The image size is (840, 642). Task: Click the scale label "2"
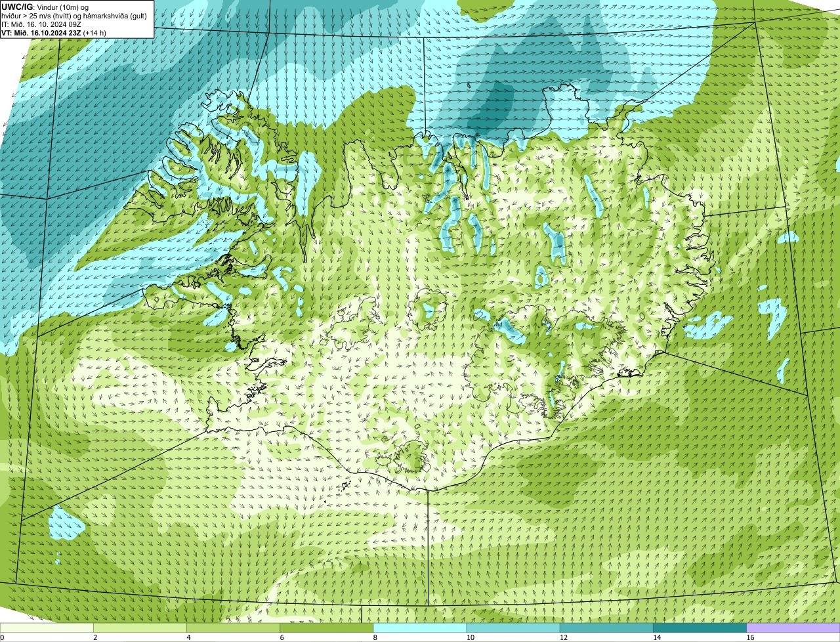point(96,637)
